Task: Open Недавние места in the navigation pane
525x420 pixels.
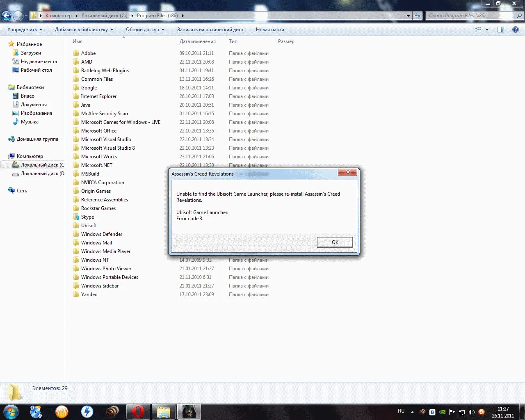Action: pyautogui.click(x=39, y=62)
